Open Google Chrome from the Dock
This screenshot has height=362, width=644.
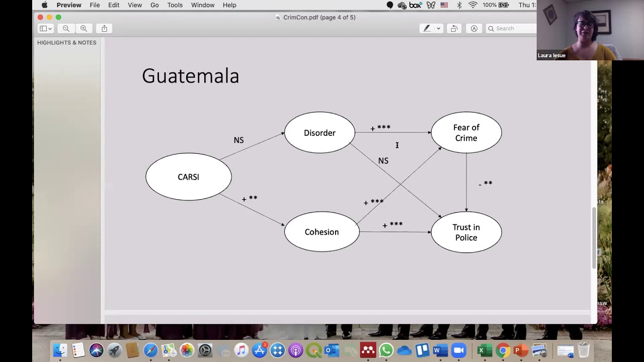coord(502,350)
